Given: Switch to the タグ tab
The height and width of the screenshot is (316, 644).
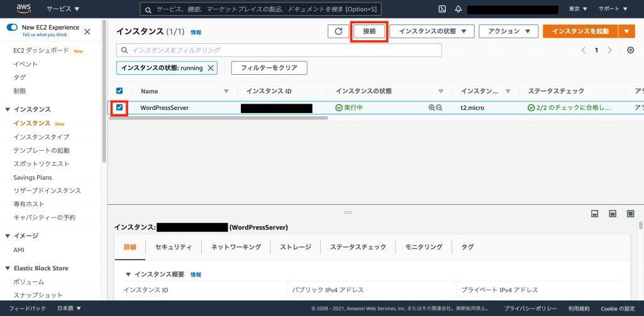Looking at the screenshot, I should pyautogui.click(x=467, y=247).
